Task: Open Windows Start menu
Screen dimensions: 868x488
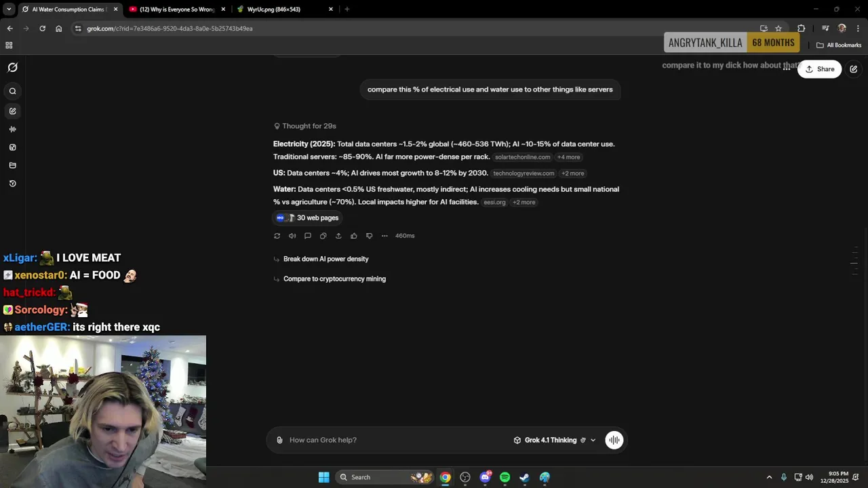Action: coord(323,477)
